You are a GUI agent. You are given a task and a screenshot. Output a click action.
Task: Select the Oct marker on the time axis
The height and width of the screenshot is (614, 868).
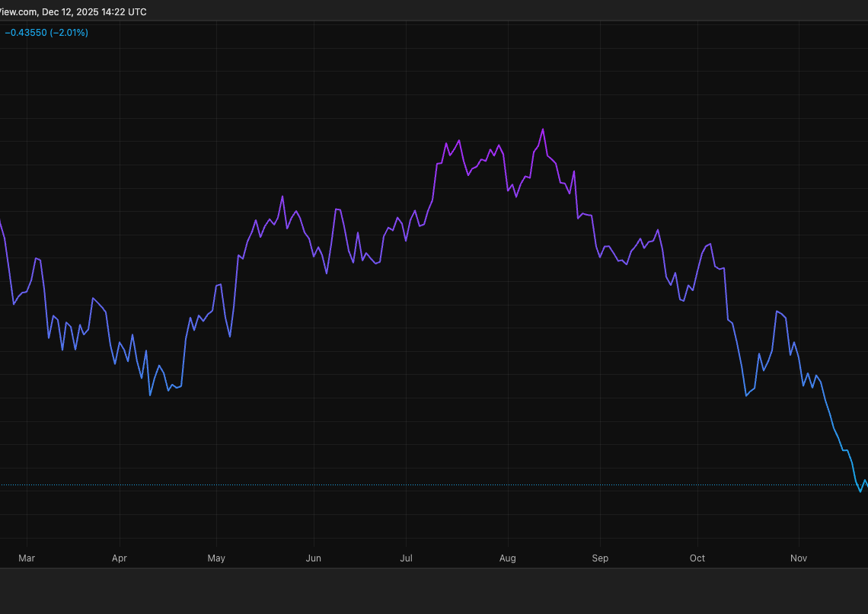[697, 558]
